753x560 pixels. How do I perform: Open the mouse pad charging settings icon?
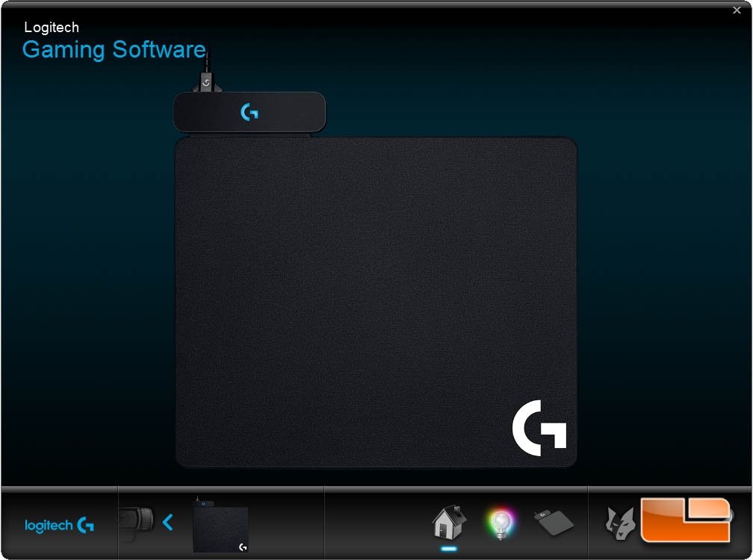[x=554, y=522]
